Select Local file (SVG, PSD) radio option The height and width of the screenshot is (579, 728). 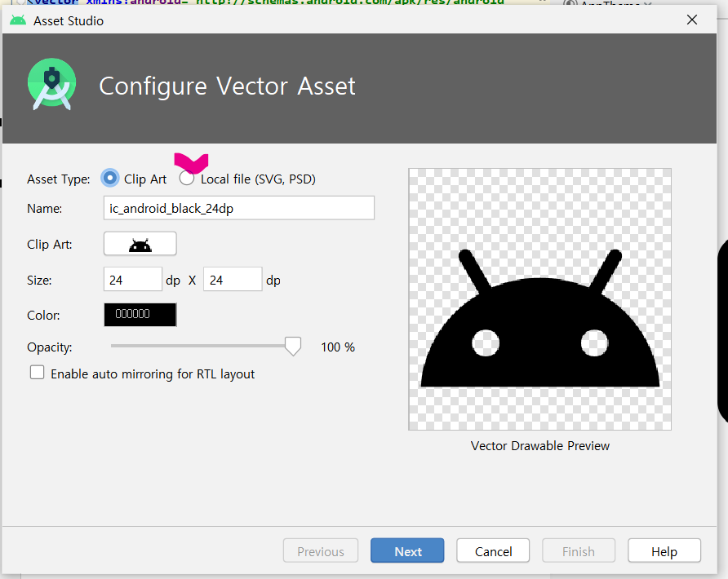187,178
